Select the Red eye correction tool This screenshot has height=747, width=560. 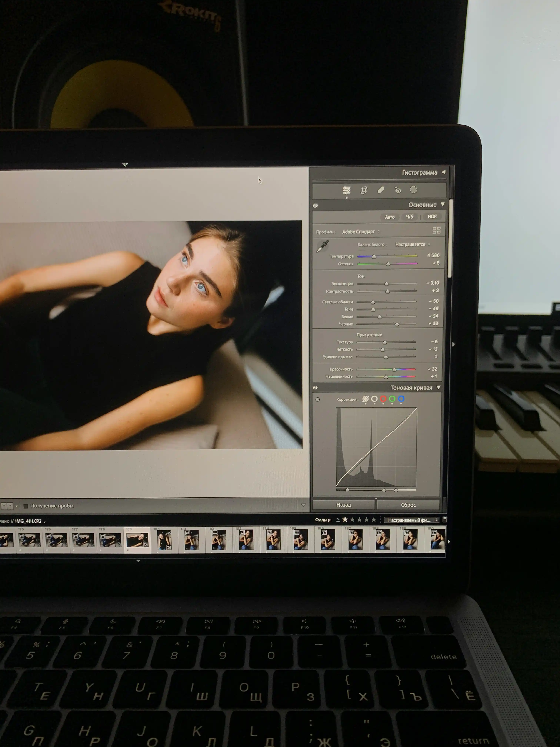click(x=398, y=190)
